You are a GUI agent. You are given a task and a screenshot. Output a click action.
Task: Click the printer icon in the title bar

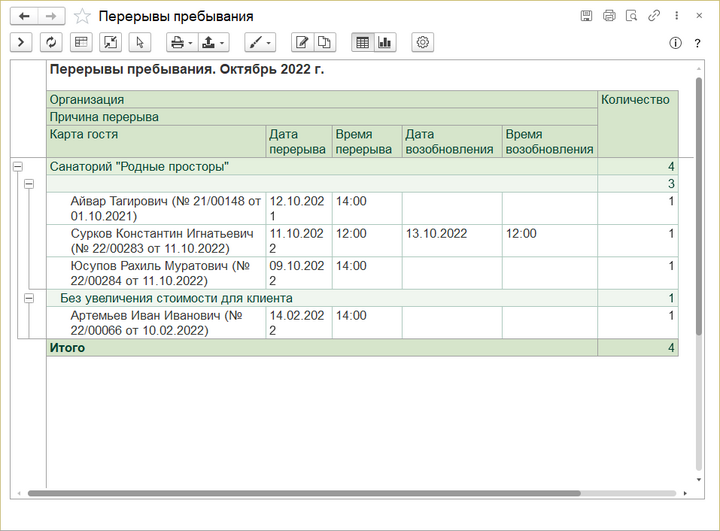[609, 16]
